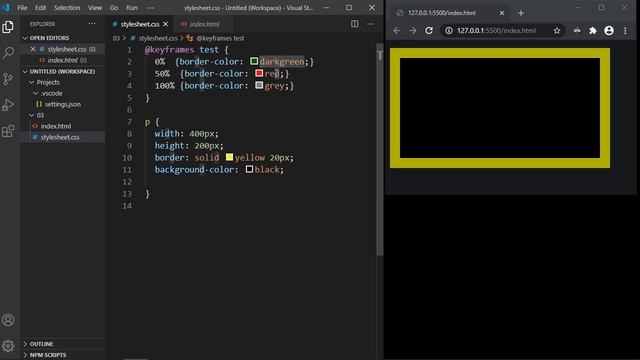
Task: Click the red color swatch
Action: coord(259,73)
